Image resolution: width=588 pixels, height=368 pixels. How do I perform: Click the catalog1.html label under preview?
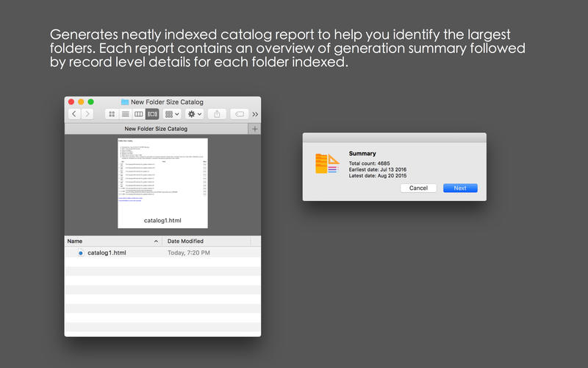162,220
